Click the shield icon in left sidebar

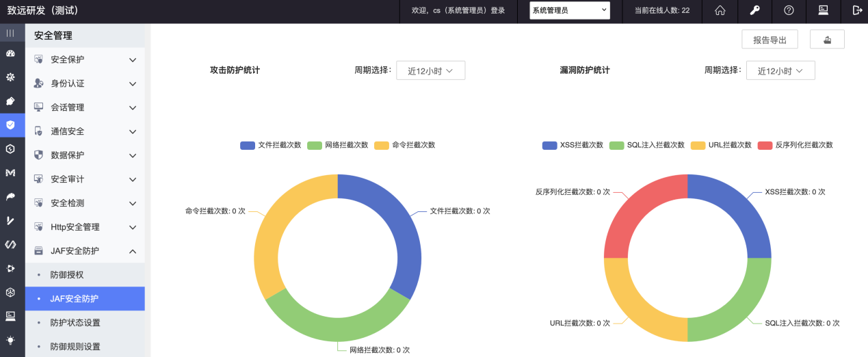click(x=10, y=125)
